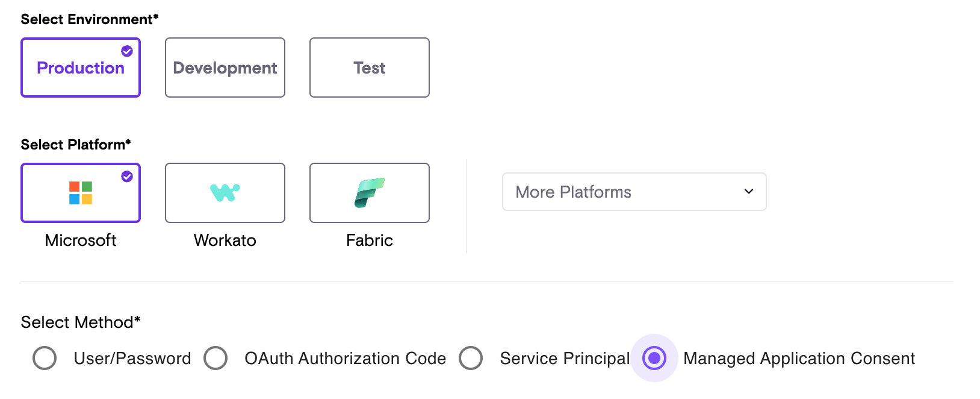Click the Workato platform label text
The height and width of the screenshot is (399, 980).
point(225,240)
